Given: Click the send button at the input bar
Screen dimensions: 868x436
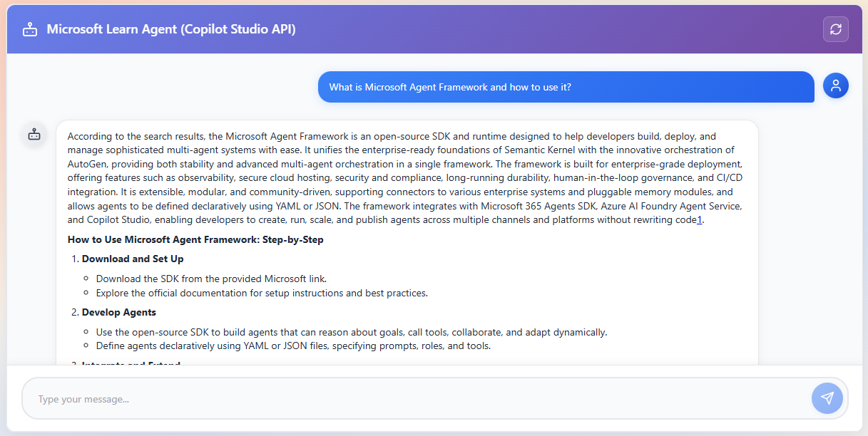Looking at the screenshot, I should 827,398.
